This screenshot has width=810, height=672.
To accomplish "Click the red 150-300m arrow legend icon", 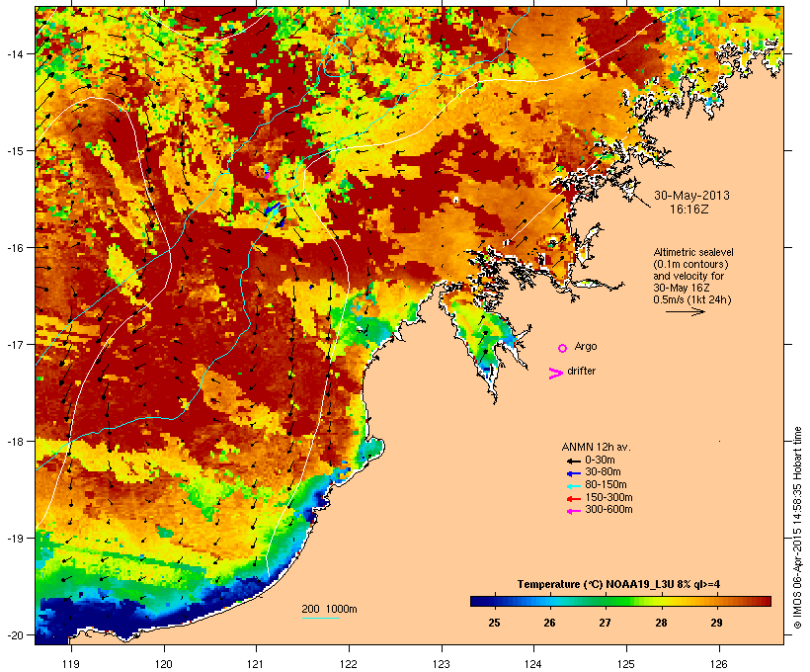I will coord(573,499).
